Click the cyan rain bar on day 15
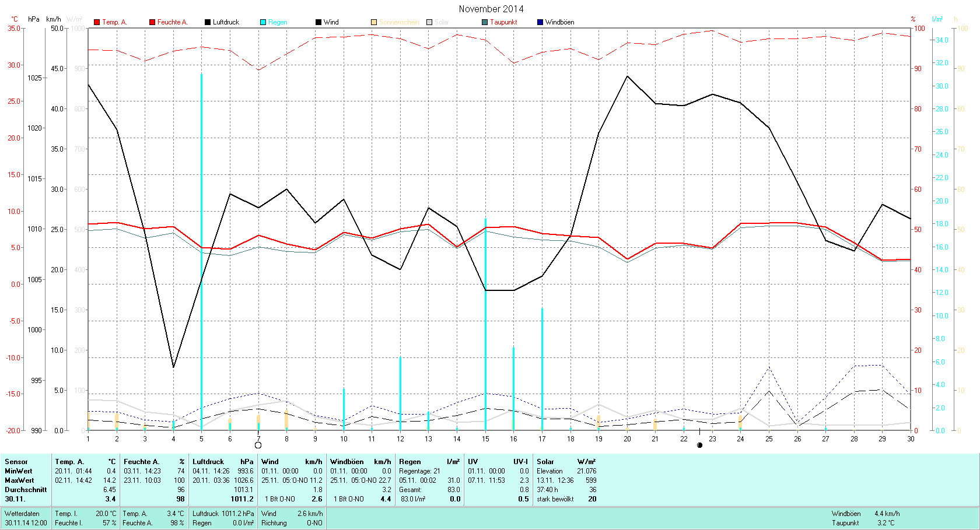The image size is (980, 530). [485, 324]
